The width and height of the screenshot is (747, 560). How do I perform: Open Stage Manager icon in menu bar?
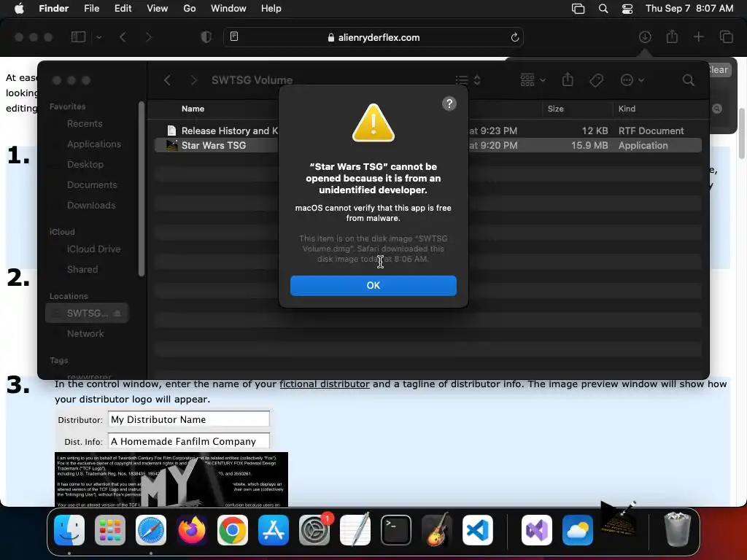pyautogui.click(x=578, y=9)
